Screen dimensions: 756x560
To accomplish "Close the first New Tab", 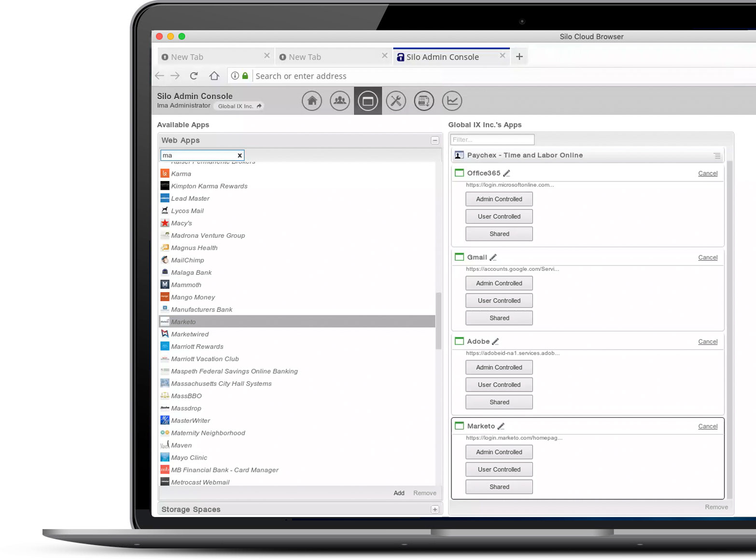I will [x=266, y=56].
